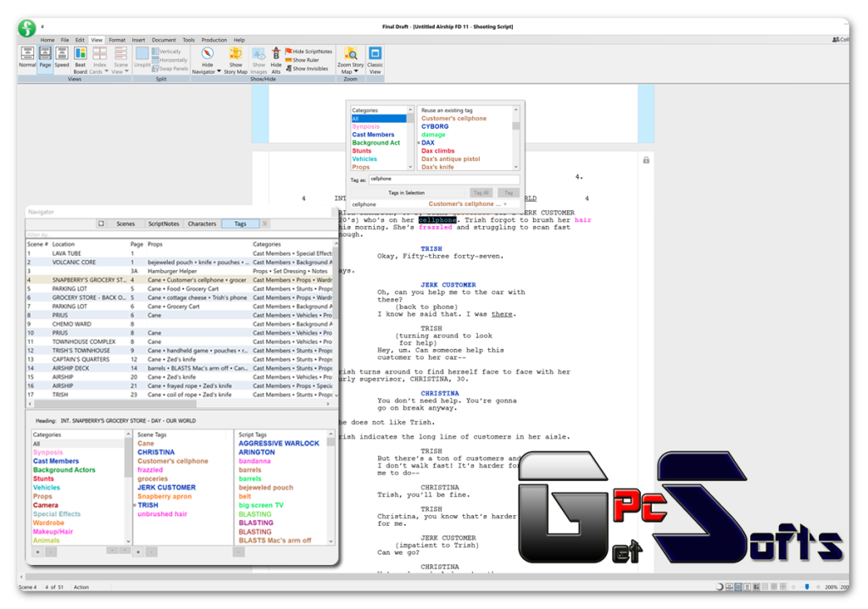The image size is (868, 609).
Task: Click down arrow of tag popup Categories list
Action: click(410, 167)
